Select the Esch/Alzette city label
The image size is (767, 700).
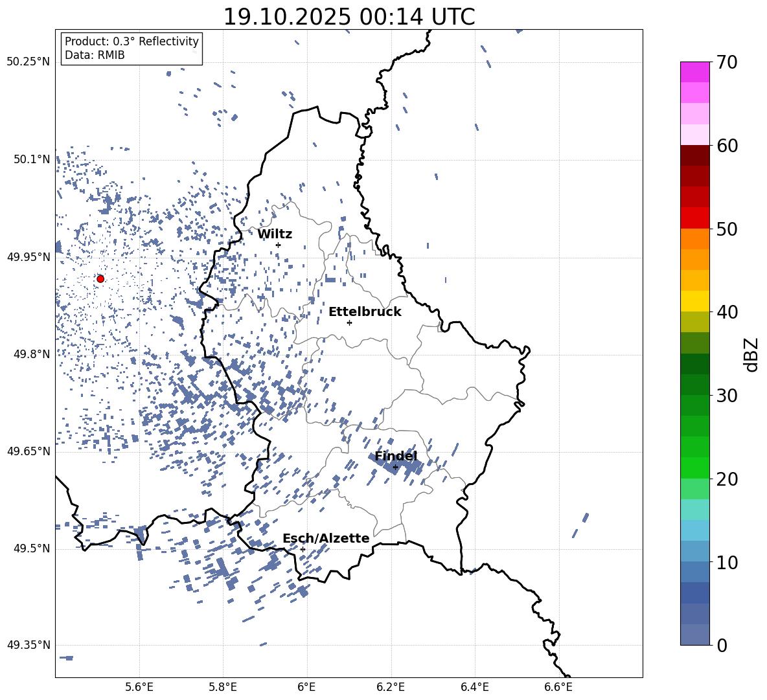[326, 538]
